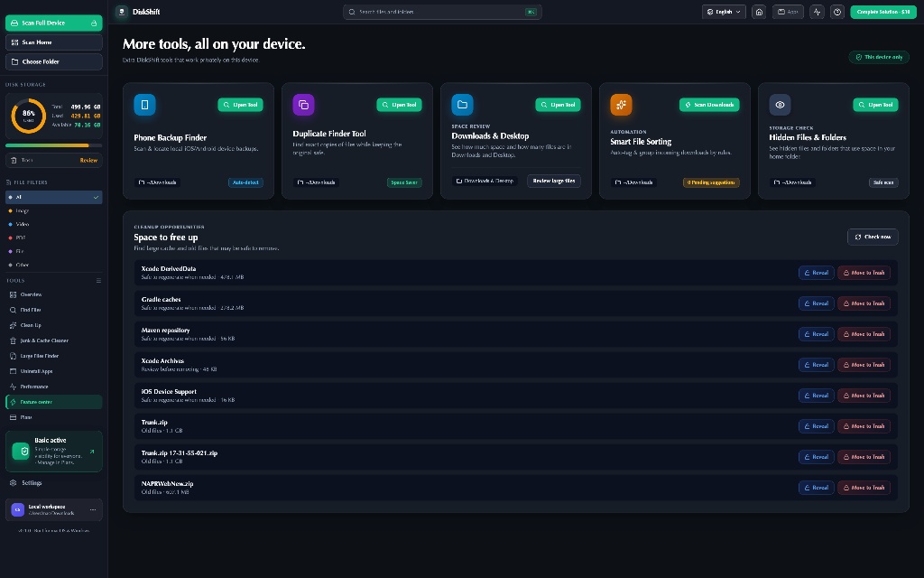Viewport: 924px width, 578px height.
Task: Click Scan Downloads on Smart File Sorting
Action: pos(709,105)
